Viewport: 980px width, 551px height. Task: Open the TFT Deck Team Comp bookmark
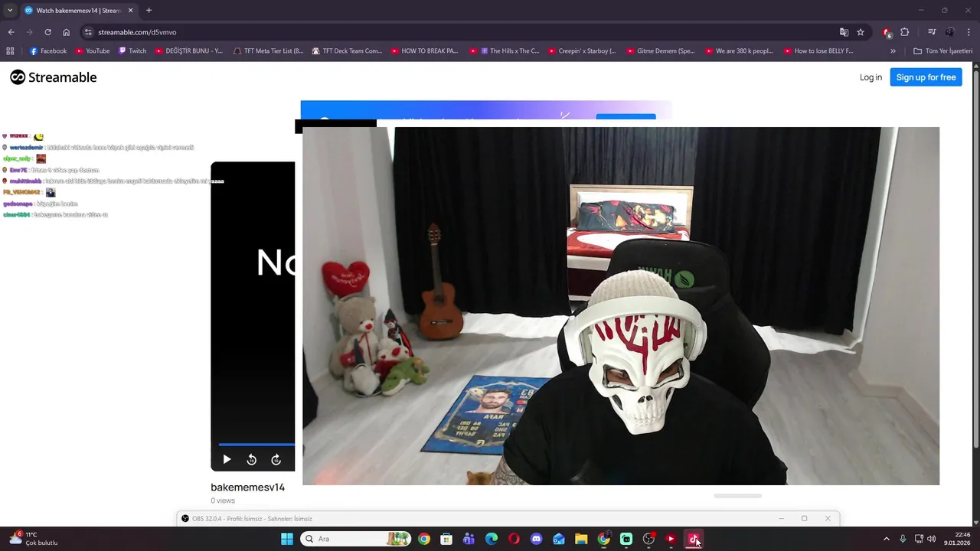click(347, 51)
